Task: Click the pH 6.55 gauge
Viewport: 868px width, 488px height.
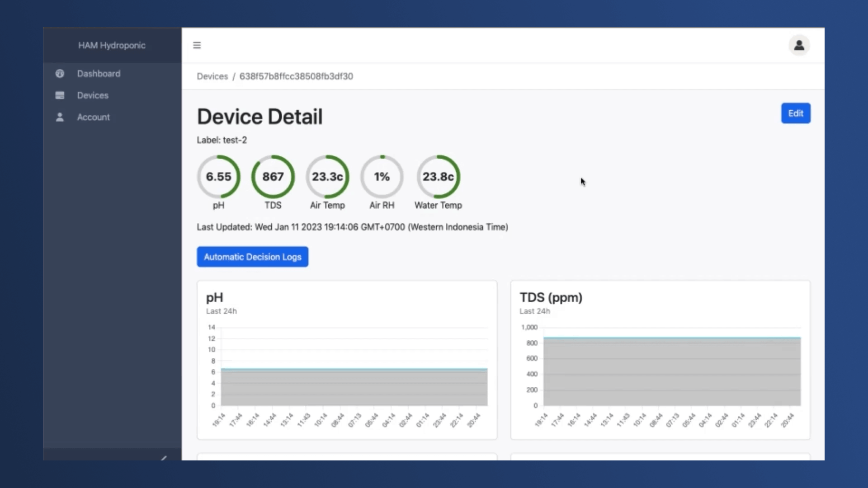Action: pyautogui.click(x=219, y=177)
